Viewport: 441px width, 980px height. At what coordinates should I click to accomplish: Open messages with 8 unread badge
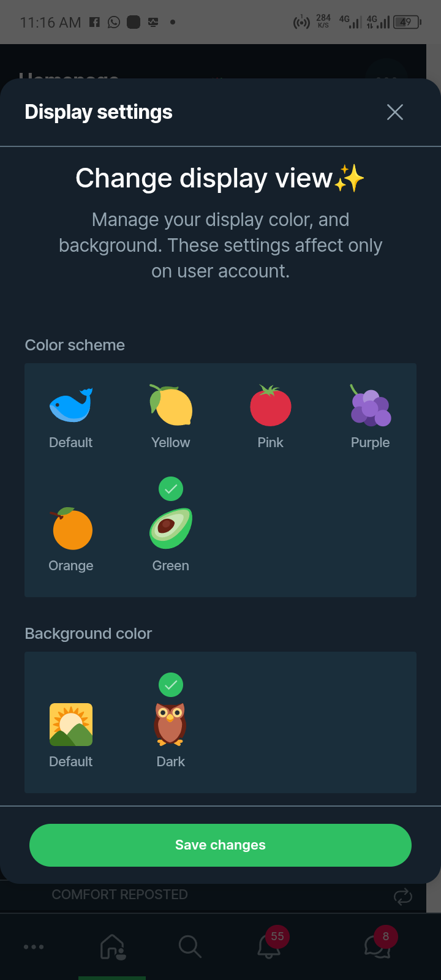click(378, 946)
